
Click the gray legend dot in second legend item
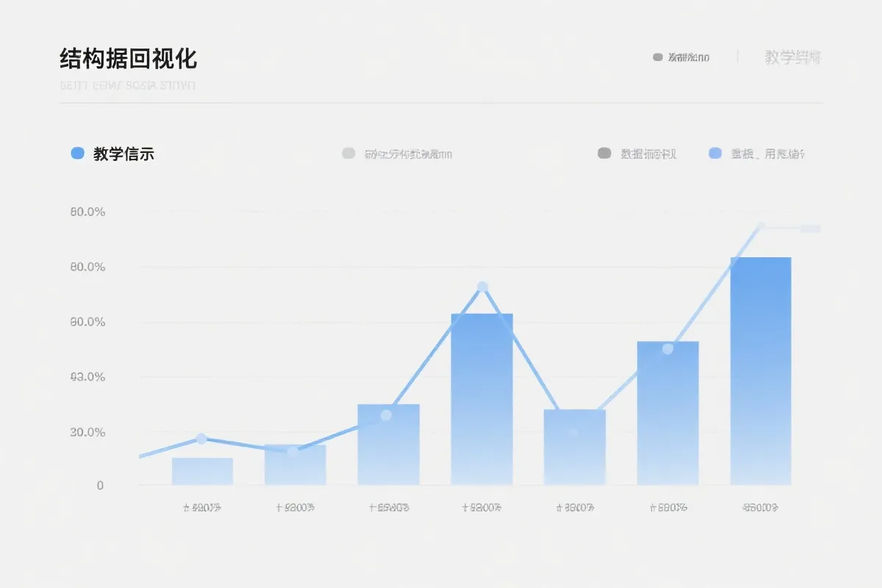(348, 154)
